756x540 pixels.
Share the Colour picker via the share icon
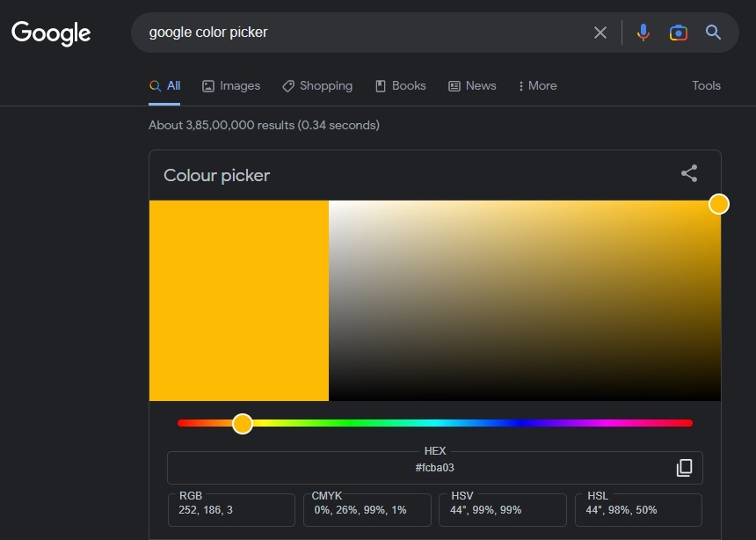[689, 173]
